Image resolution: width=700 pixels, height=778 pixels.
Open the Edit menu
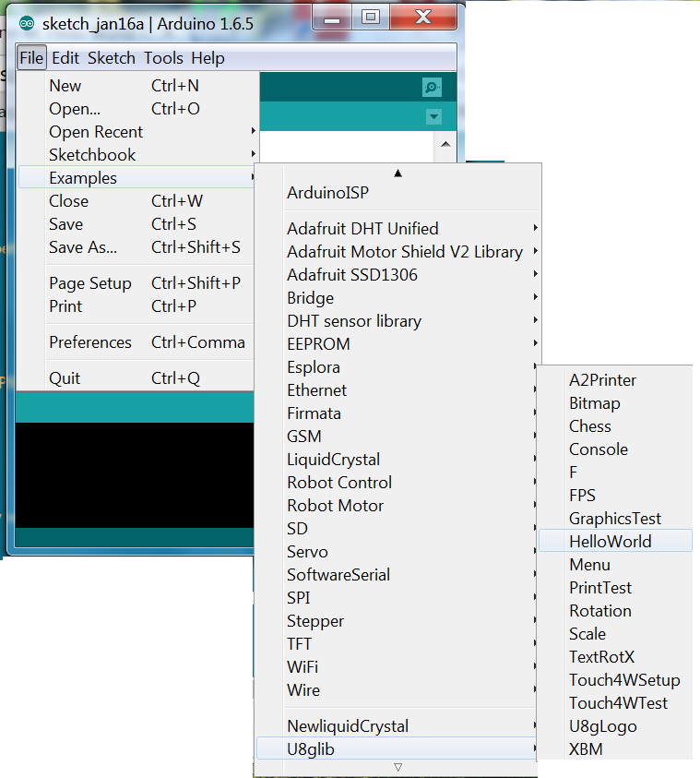(65, 57)
